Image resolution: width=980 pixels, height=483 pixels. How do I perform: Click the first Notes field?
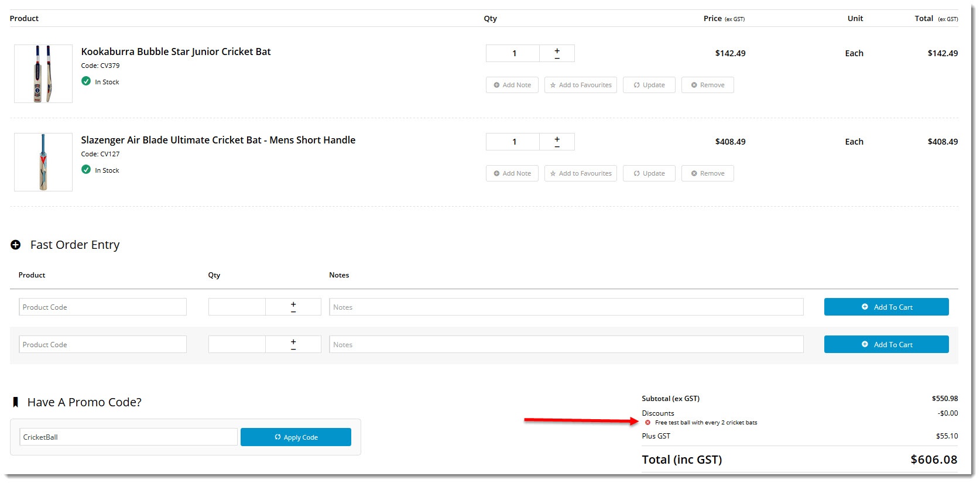566,307
